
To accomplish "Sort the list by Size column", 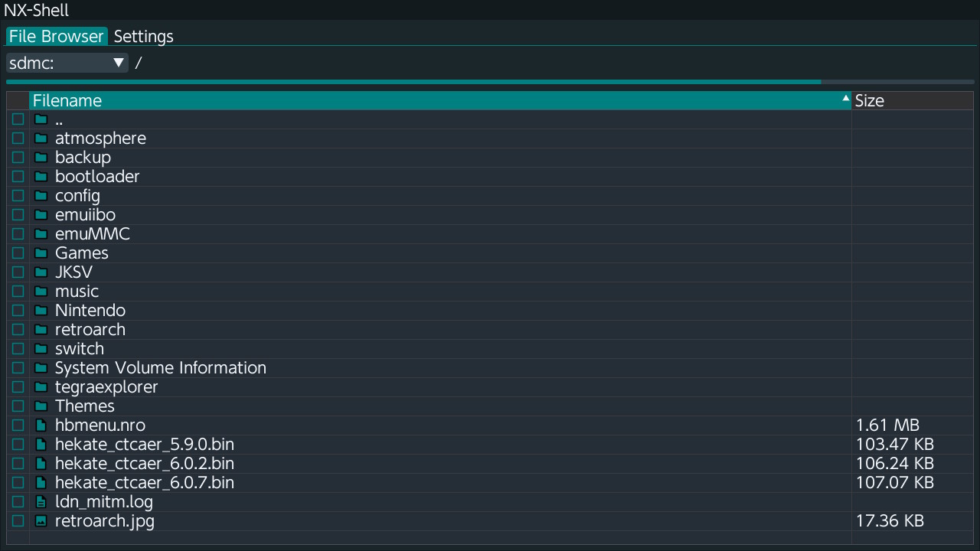I will tap(911, 101).
